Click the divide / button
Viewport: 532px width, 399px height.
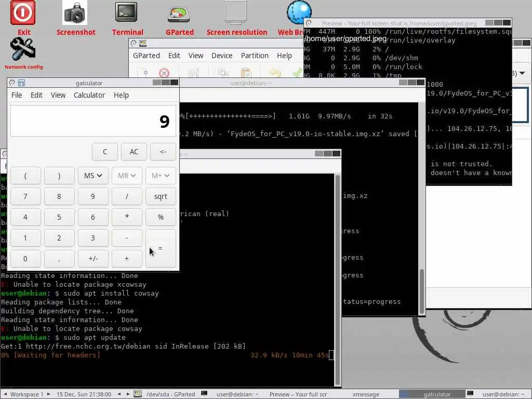tap(127, 196)
